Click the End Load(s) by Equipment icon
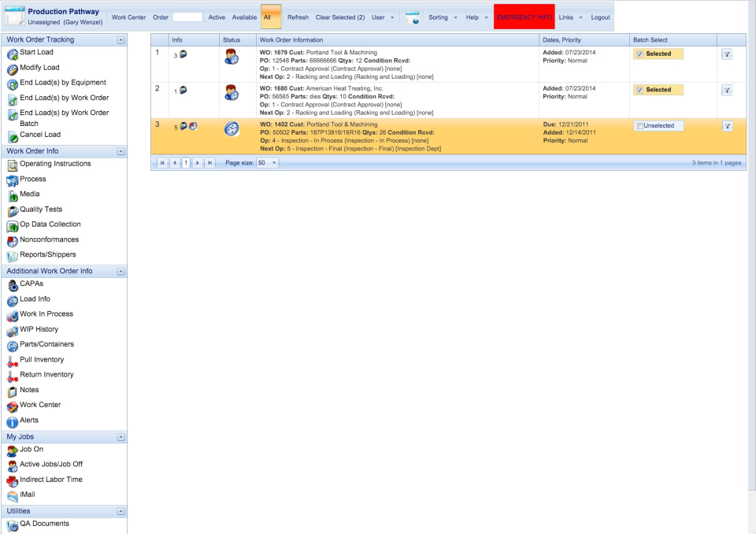The width and height of the screenshot is (756, 534). tap(12, 85)
